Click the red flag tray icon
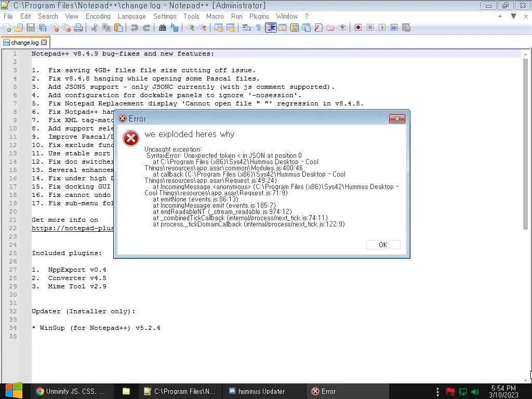This screenshot has width=532, height=399. pos(450,392)
